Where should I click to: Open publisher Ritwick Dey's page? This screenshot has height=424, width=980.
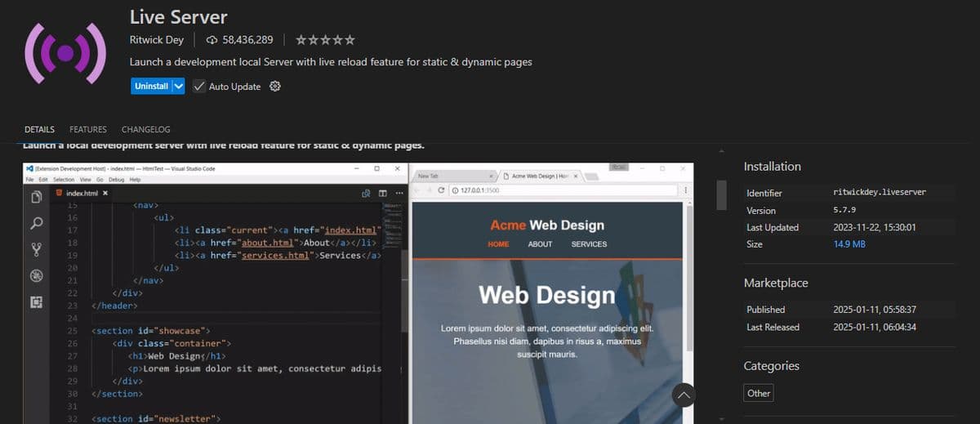157,39
